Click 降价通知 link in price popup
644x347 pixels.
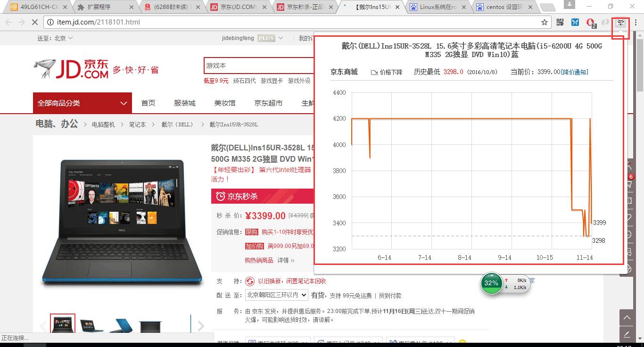point(575,72)
